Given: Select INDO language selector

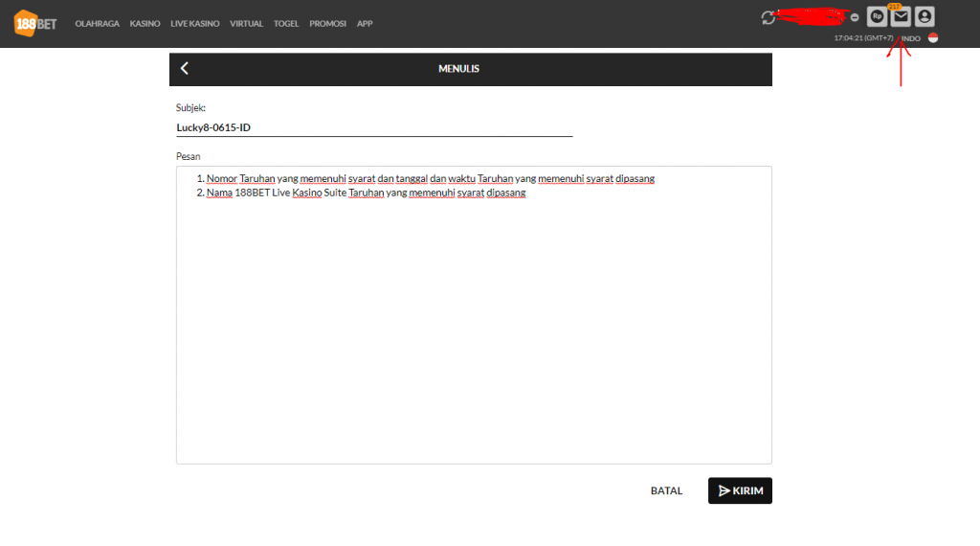Looking at the screenshot, I should 911,38.
